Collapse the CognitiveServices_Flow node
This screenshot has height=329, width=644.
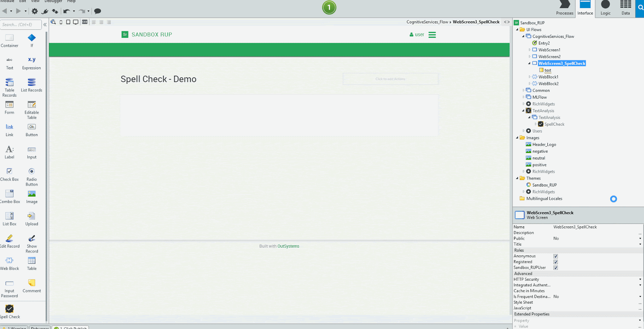[x=523, y=36]
